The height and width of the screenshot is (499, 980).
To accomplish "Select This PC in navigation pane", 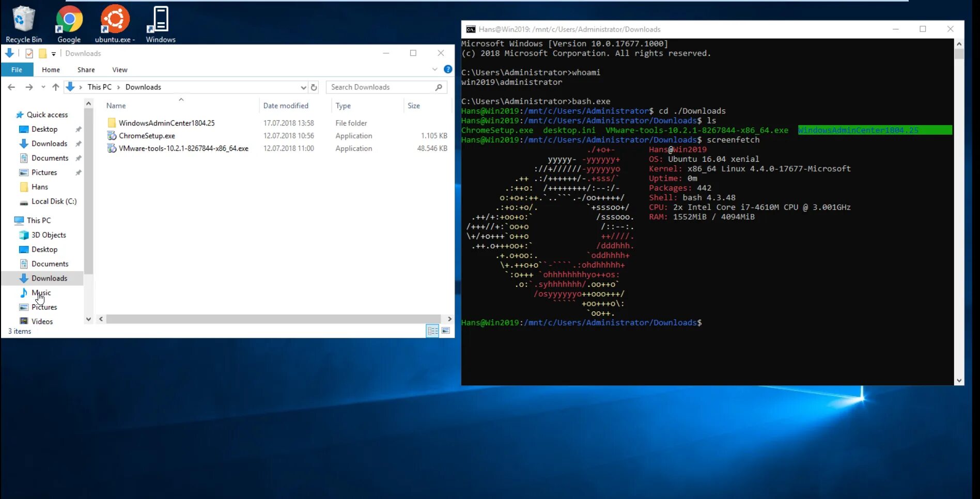I will pyautogui.click(x=39, y=221).
